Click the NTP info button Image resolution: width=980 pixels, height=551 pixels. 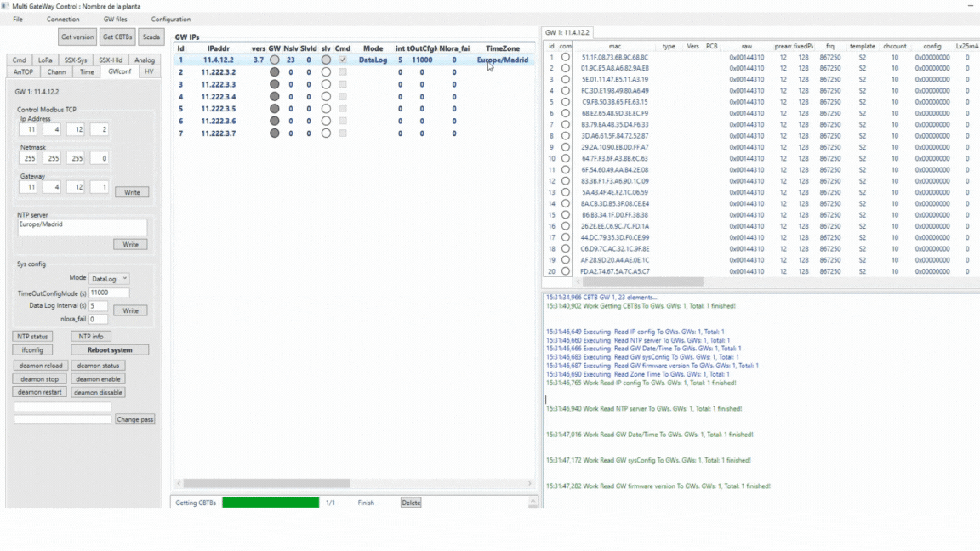91,336
